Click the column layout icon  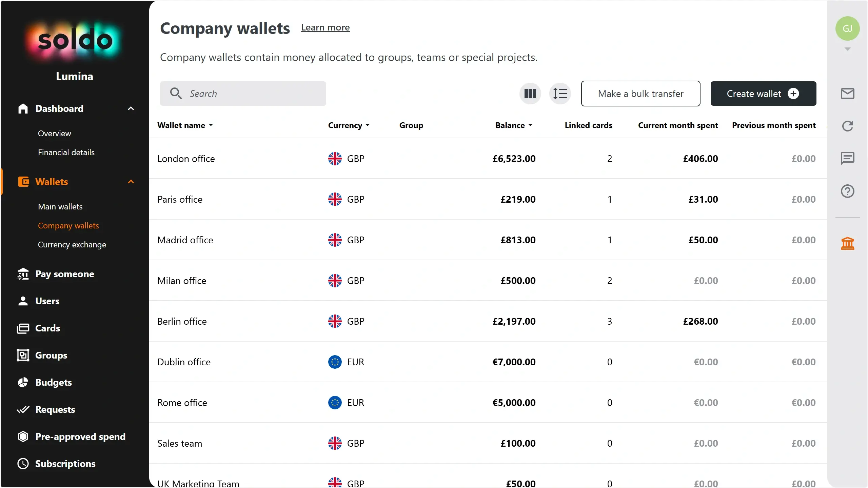(530, 94)
